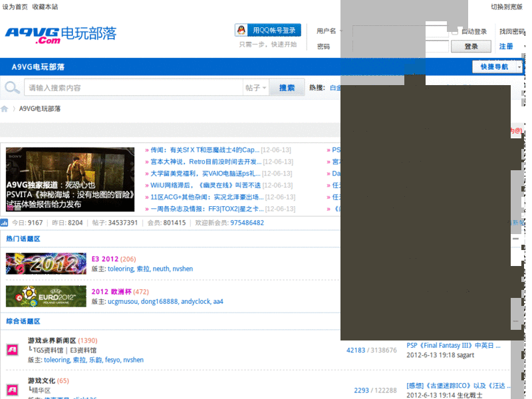Click 设为首页 at the top
This screenshot has height=399, width=532.
coord(15,7)
